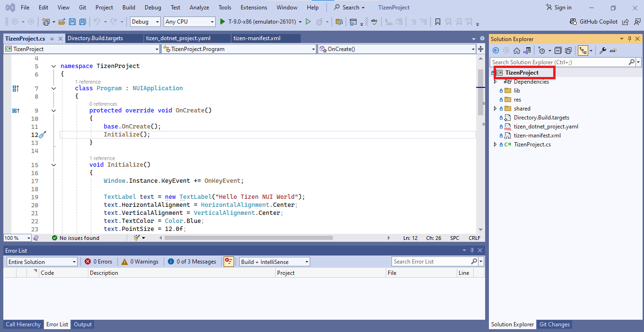The width and height of the screenshot is (644, 332).
Task: Toggle a bookmark using the bookmark toolbar icon
Action: click(x=437, y=22)
